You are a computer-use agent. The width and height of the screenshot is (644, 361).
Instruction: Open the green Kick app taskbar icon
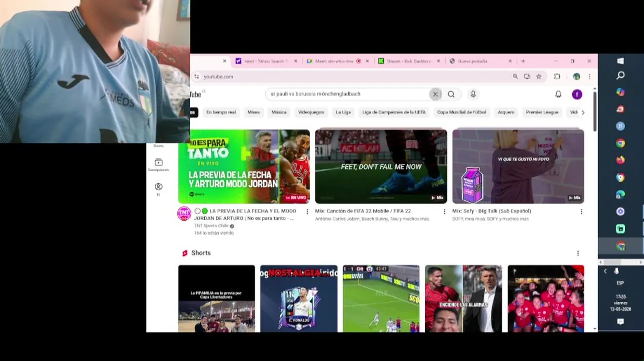click(620, 229)
